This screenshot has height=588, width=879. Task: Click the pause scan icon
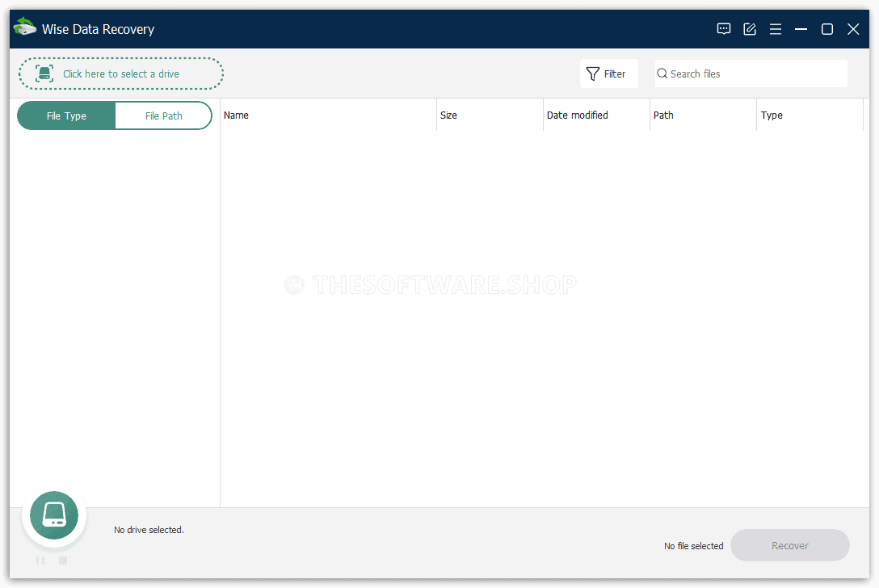(x=40, y=561)
